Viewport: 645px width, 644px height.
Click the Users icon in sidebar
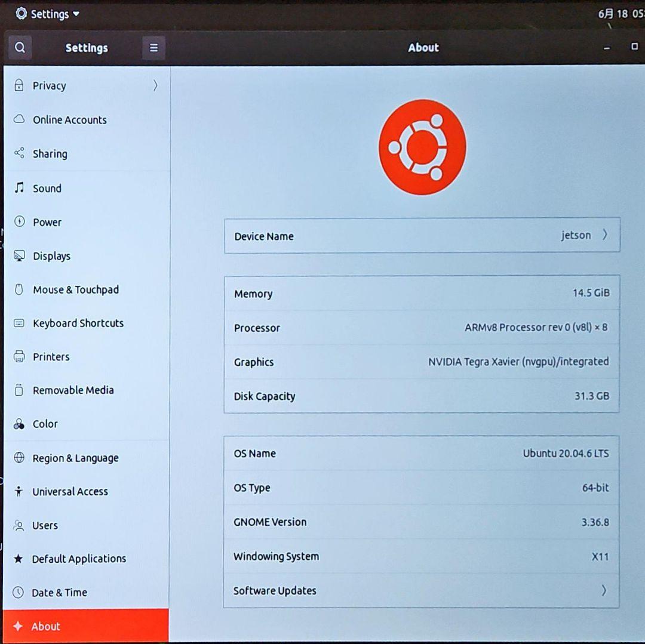pos(19,525)
